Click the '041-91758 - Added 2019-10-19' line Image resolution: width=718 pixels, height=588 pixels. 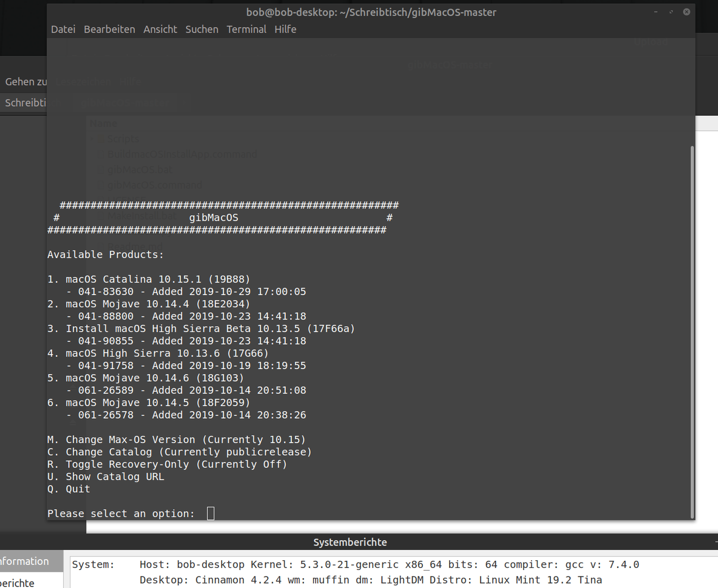[x=186, y=366]
